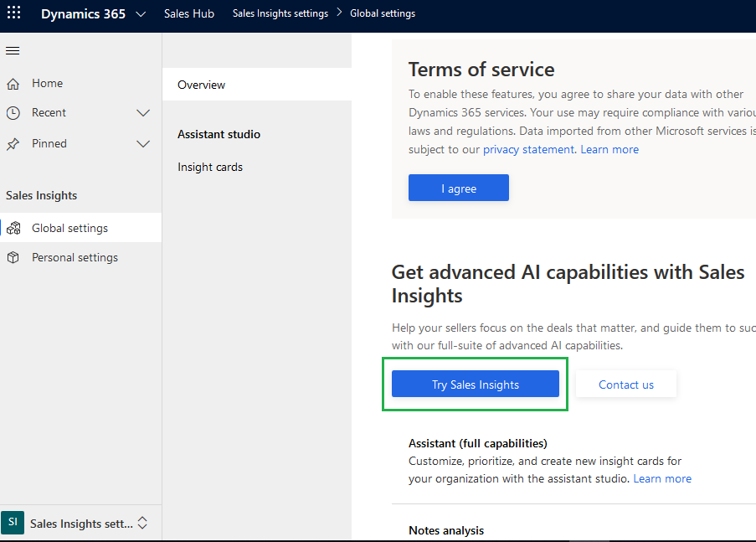Collapse the site map hamburger menu
This screenshot has width=756, height=542.
pos(13,50)
